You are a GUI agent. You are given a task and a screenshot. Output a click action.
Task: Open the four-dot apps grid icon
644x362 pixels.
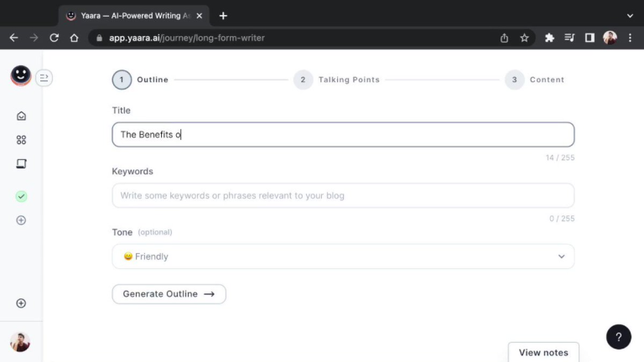click(22, 140)
